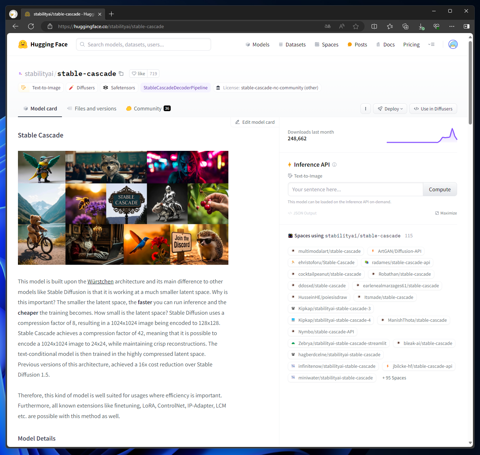Image resolution: width=480 pixels, height=455 pixels.
Task: Click the Use in Diffusers button
Action: click(x=433, y=109)
